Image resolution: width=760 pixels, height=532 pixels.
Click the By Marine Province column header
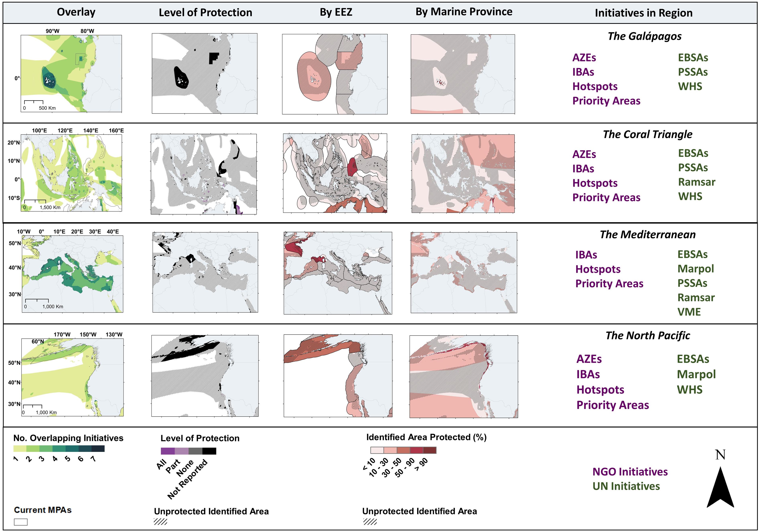464,12
